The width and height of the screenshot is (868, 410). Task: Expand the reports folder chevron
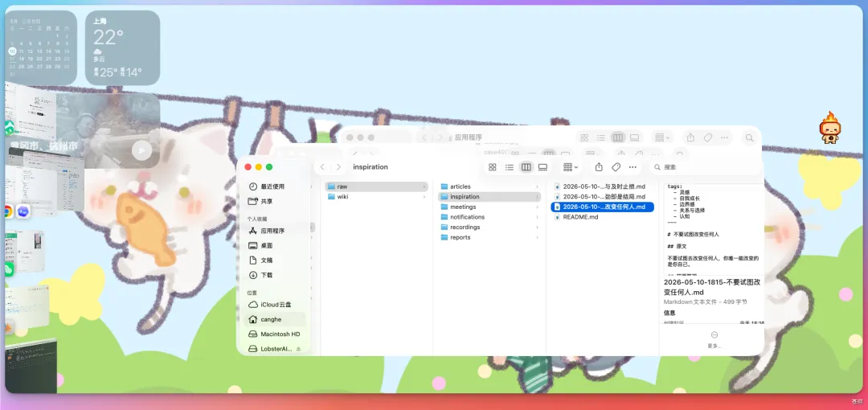point(538,237)
